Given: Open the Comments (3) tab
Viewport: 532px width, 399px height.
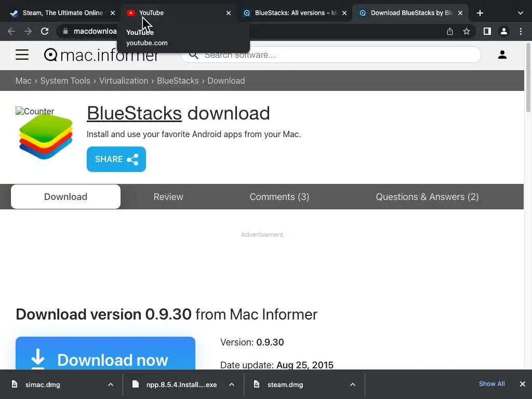Looking at the screenshot, I should (279, 197).
